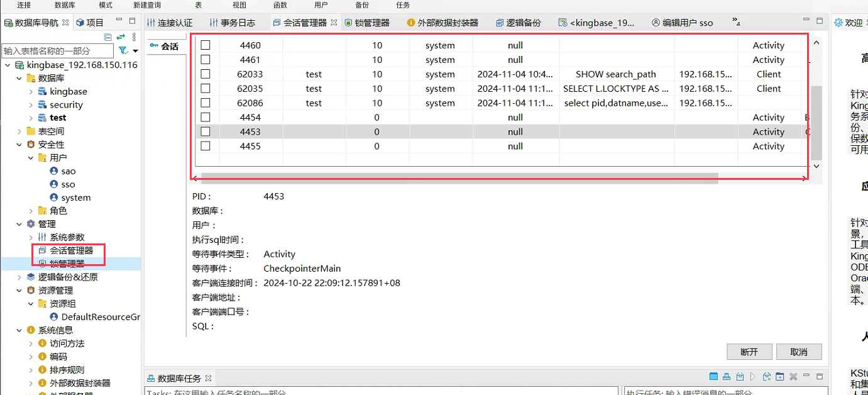Click the DefaultResourceGroup icon in tree
This screenshot has width=868, height=395.
tap(54, 317)
